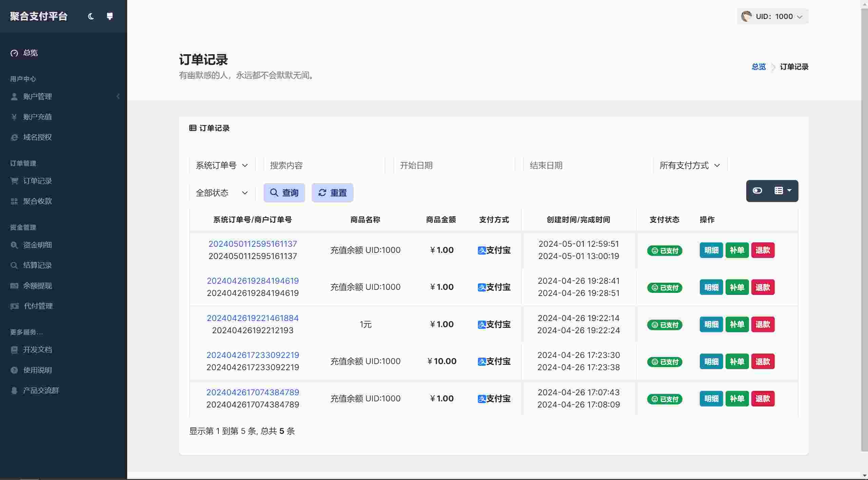Viewport: 868px width, 480px height.
Task: Click the 产品交流群 bell icon
Action: pos(14,391)
